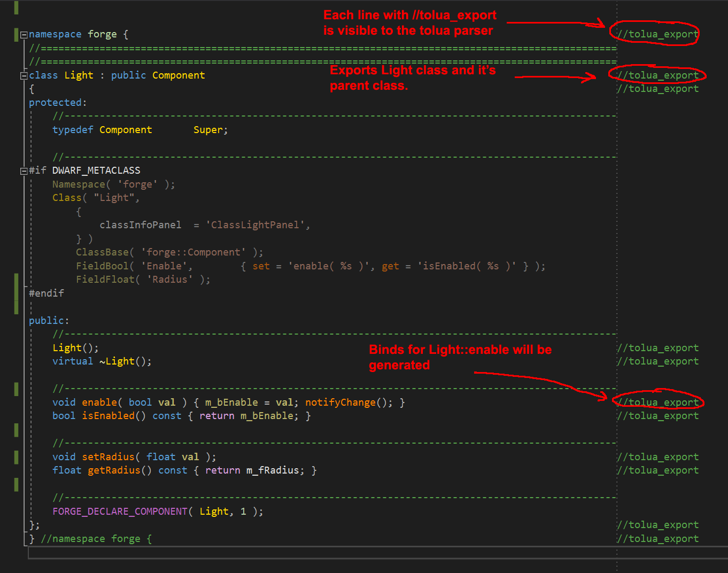
Task: Click the 'setRadius' function name
Action: pyautogui.click(x=108, y=457)
